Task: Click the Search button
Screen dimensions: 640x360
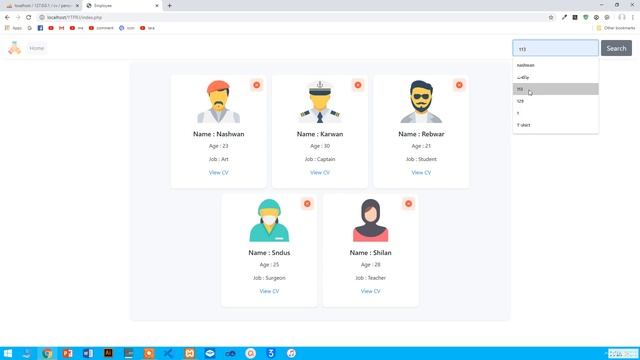Action: 616,48
